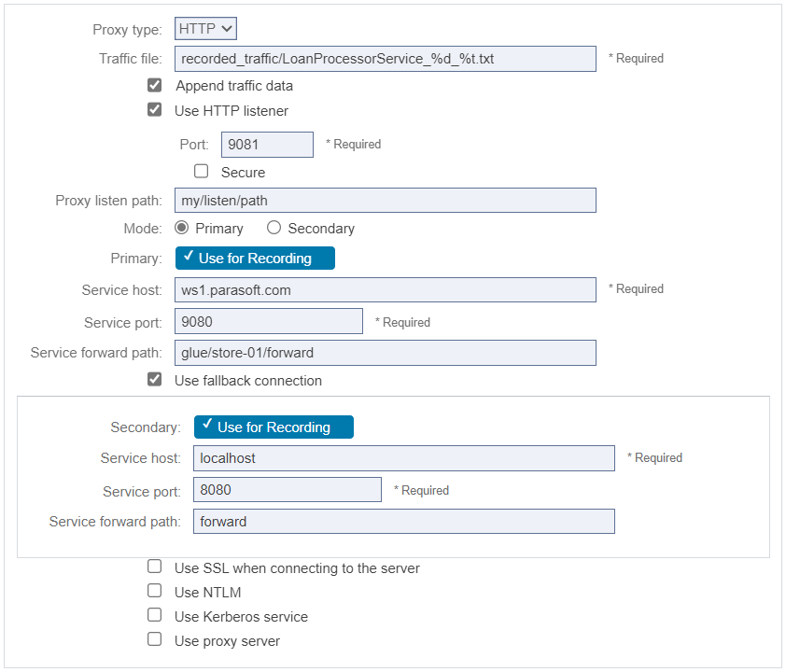Enable the Use proxy server checkbox
Viewport: 786px width, 672px height.
(154, 639)
